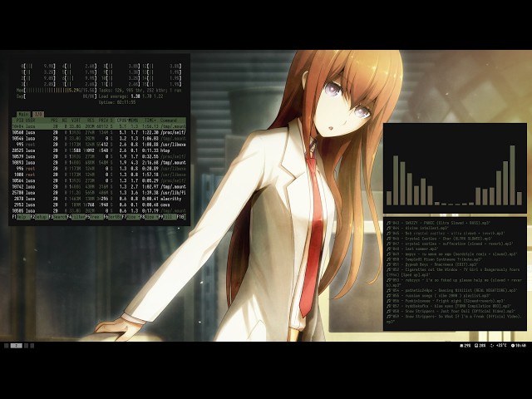The image size is (532, 399).
Task: Select track 045 crystal castles file
Action: [446, 234]
